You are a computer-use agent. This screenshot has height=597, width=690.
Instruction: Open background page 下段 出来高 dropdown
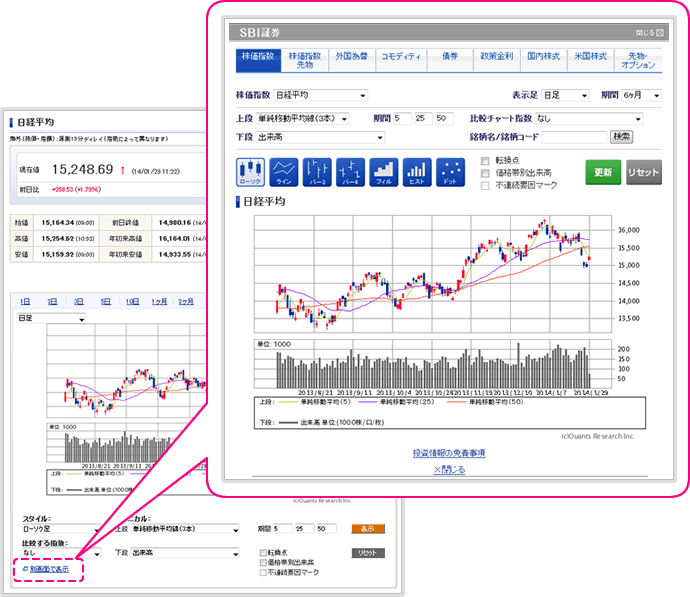click(185, 553)
